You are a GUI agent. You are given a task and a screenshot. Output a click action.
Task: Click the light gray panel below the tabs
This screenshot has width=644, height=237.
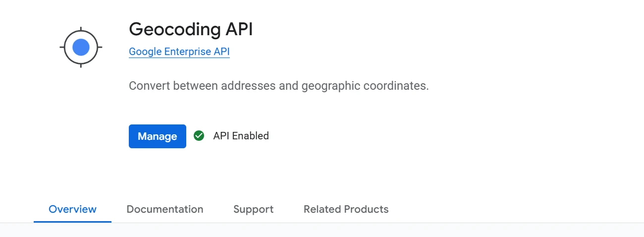pos(322,231)
